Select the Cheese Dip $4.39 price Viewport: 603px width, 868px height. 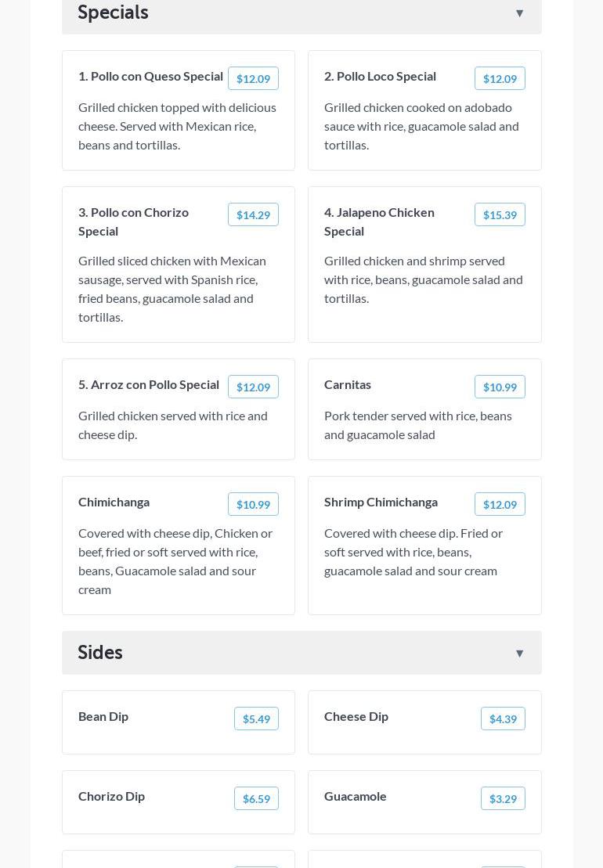coord(503,719)
